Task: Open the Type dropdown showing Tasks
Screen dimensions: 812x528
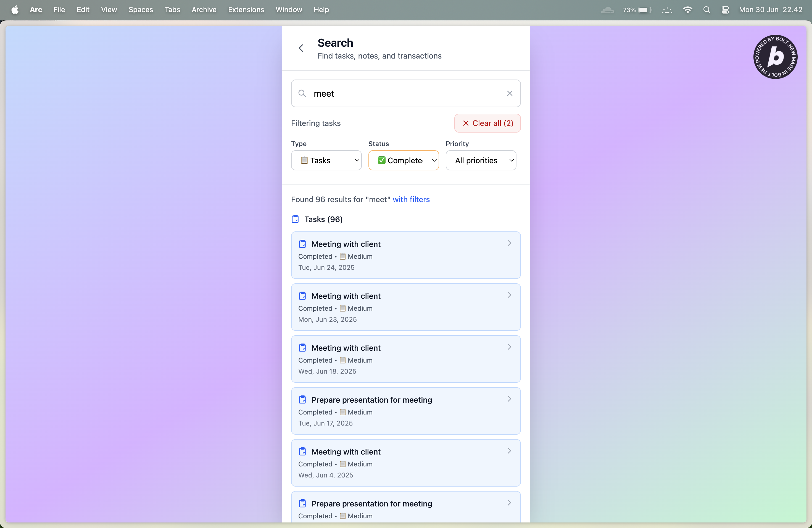Action: 326,160
